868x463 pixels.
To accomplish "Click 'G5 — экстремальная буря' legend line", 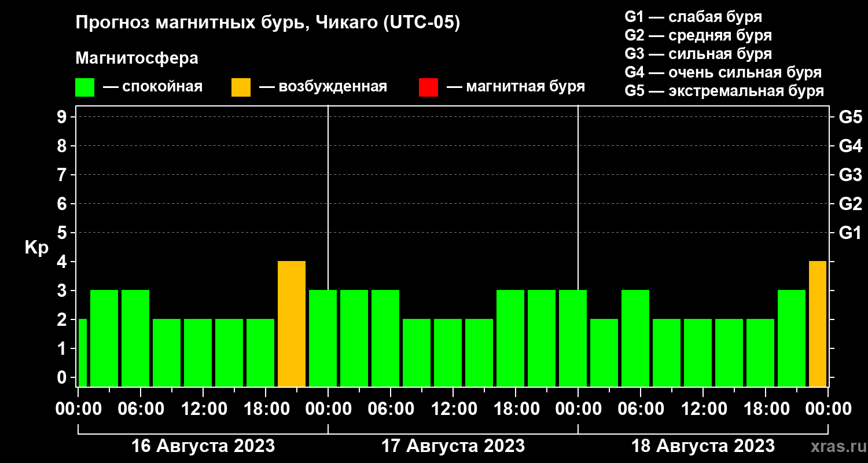I will click(724, 91).
